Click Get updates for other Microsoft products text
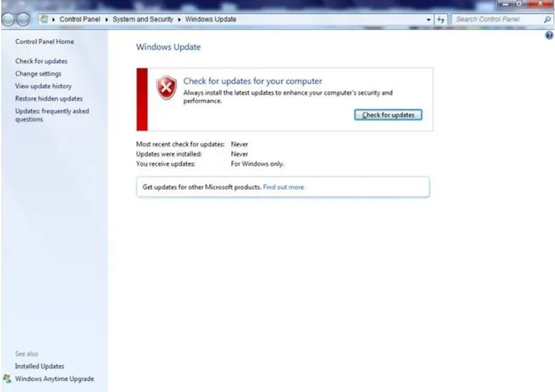 202,187
